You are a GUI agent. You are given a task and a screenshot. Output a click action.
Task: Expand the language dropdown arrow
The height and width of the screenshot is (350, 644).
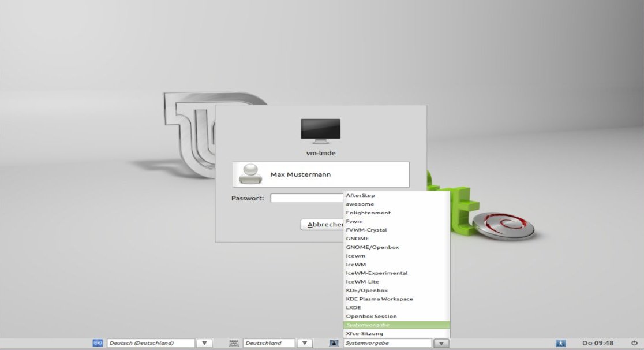point(204,342)
